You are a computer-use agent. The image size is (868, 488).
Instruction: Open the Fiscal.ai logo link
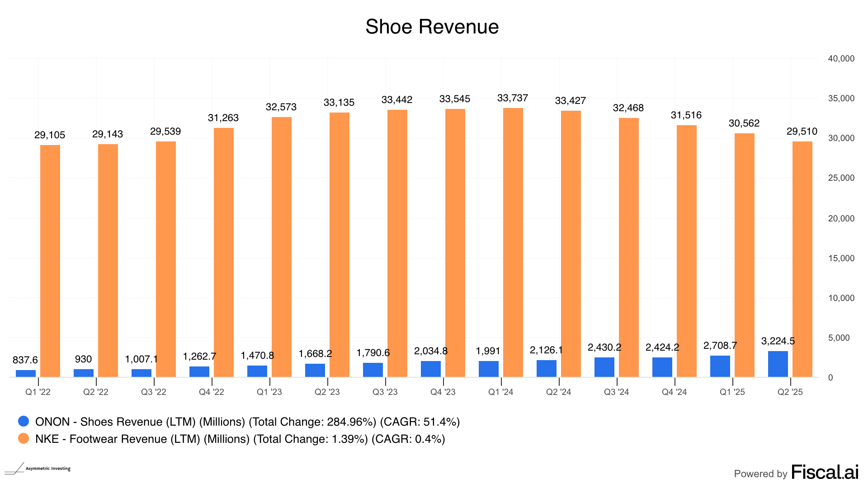click(825, 472)
